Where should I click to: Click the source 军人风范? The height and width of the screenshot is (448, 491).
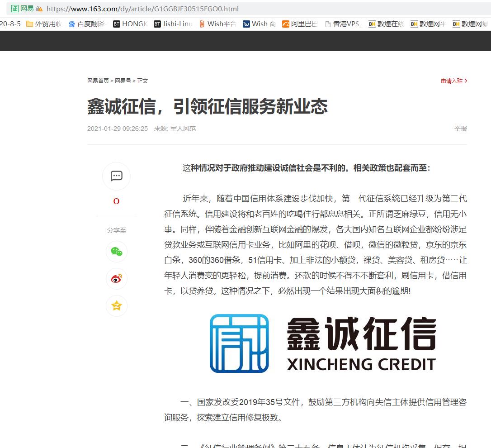click(183, 129)
